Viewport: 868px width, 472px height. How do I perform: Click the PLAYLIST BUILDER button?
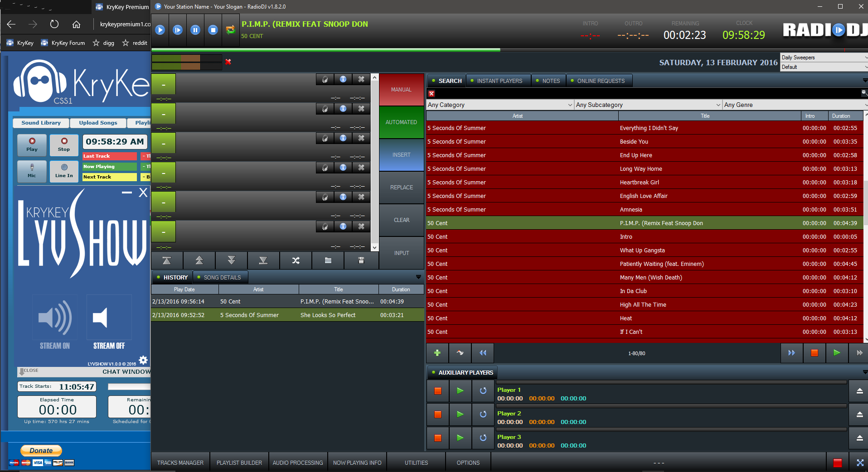(239, 463)
